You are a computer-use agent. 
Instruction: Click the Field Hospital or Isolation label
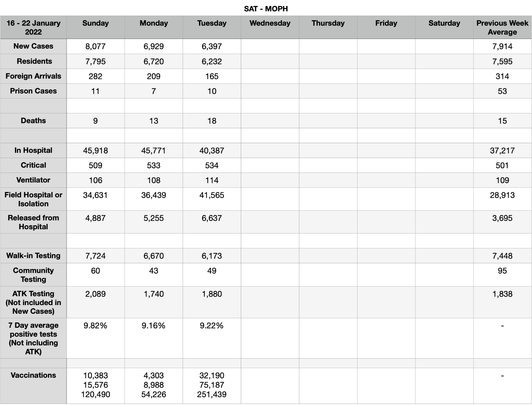33,199
